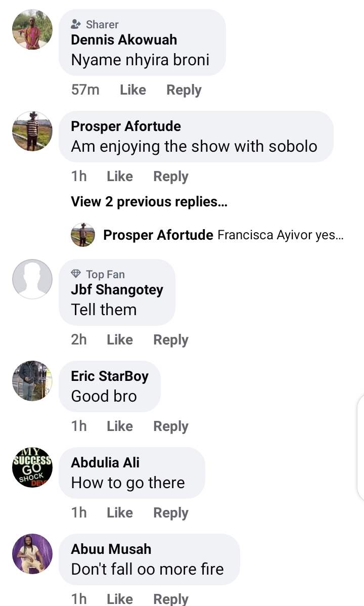Reply to Dennis Akowuah's comment
Viewport: 364px width, 606px height.
(184, 90)
